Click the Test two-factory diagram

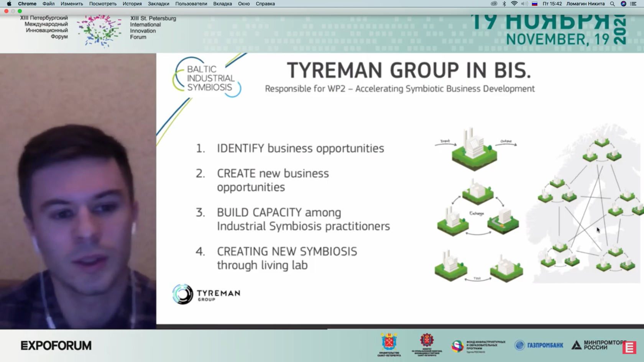(478, 266)
